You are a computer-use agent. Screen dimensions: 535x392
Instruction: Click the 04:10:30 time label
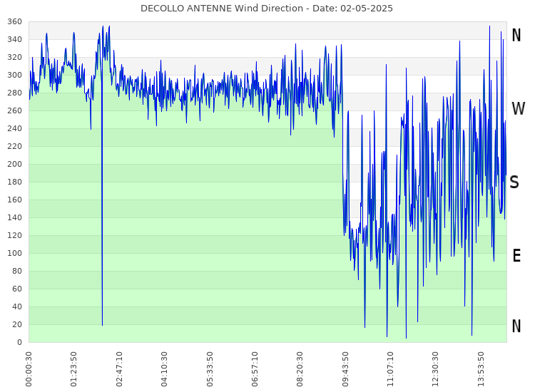coord(164,369)
